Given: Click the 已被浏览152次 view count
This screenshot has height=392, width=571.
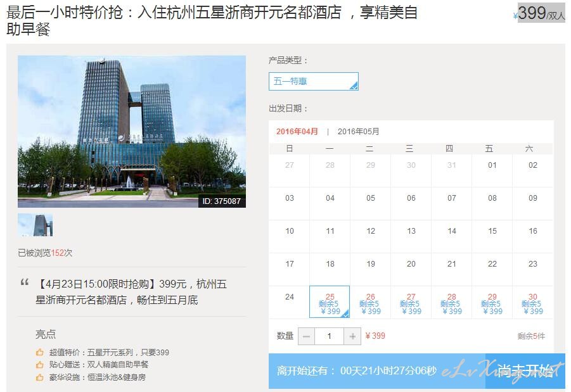Looking at the screenshot, I should (x=45, y=253).
